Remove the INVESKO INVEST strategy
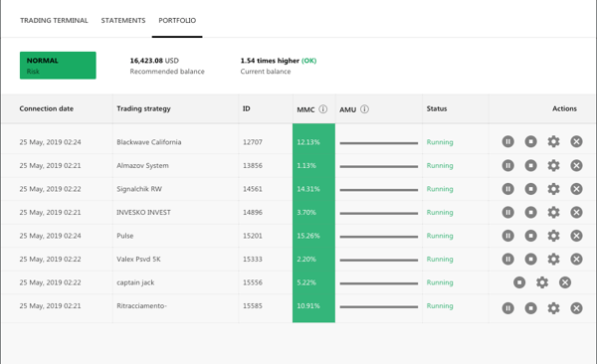The height and width of the screenshot is (364, 597). click(576, 212)
